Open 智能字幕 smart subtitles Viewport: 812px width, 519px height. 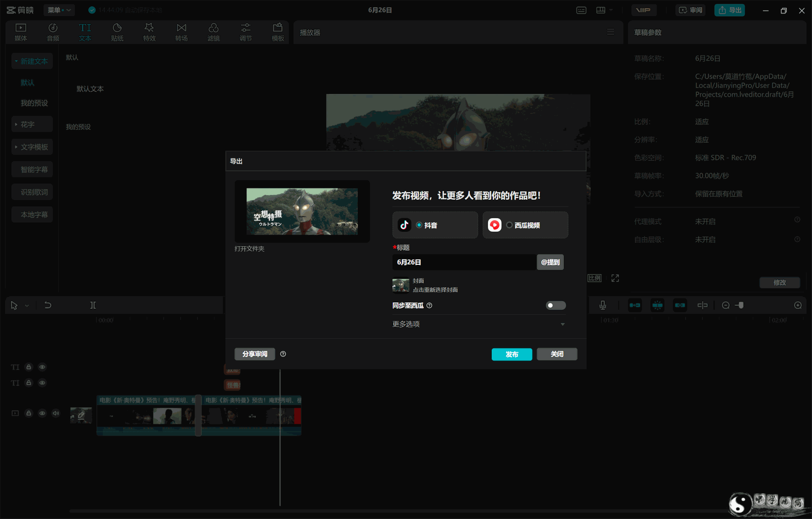point(32,170)
